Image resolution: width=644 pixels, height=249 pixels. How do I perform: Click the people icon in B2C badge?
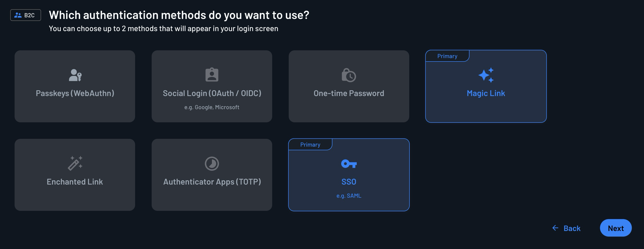18,15
